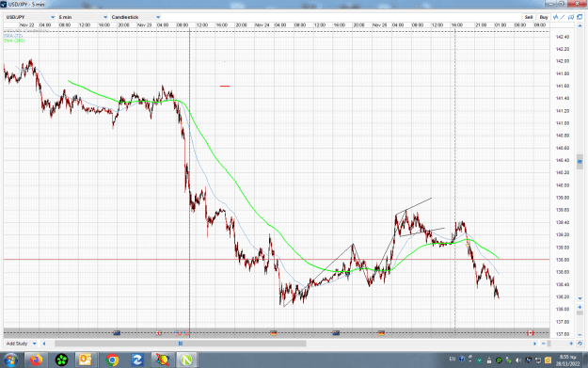
Task: Click horizontal zoom in plus icon
Action: tap(571, 344)
